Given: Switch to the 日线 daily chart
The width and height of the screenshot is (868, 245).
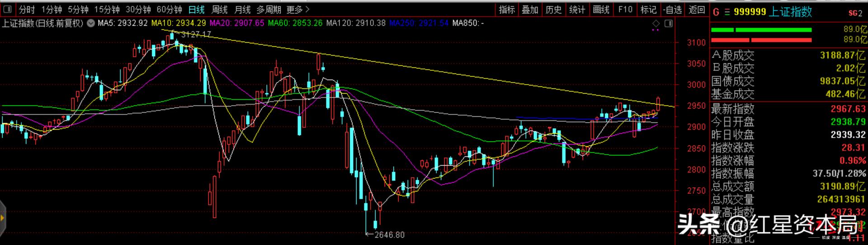Looking at the screenshot, I should [197, 10].
